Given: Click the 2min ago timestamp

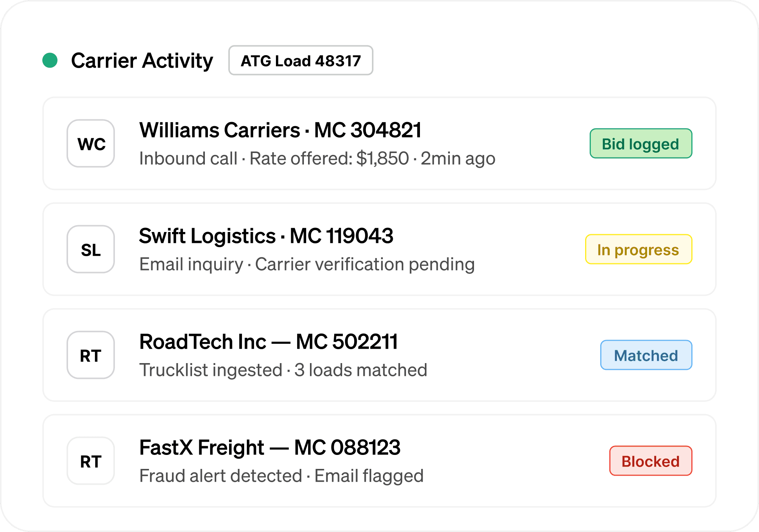Looking at the screenshot, I should pos(458,159).
